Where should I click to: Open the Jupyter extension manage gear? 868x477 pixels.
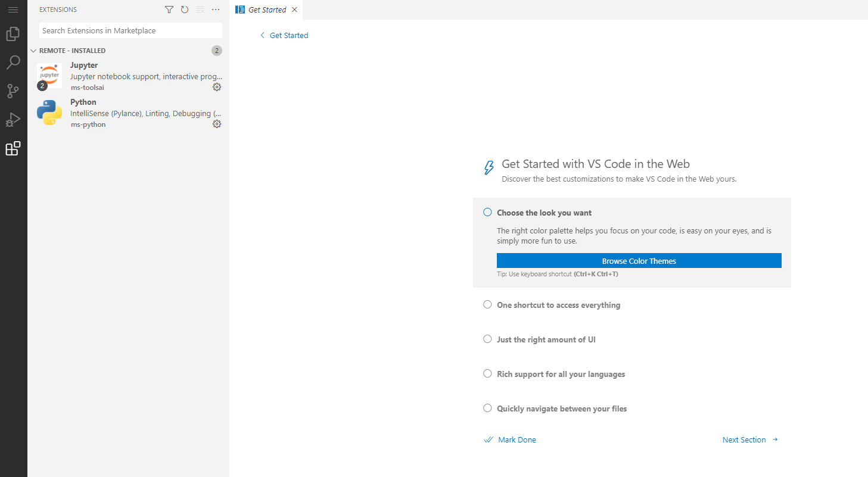[217, 87]
